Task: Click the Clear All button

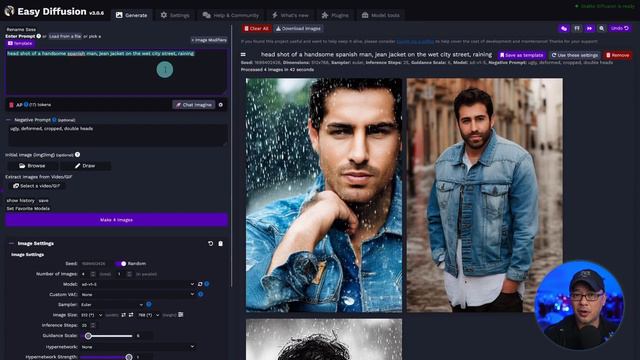Action: click(256, 29)
